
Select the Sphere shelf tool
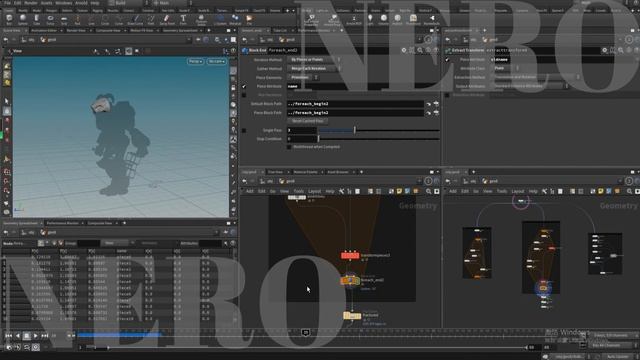23,19
